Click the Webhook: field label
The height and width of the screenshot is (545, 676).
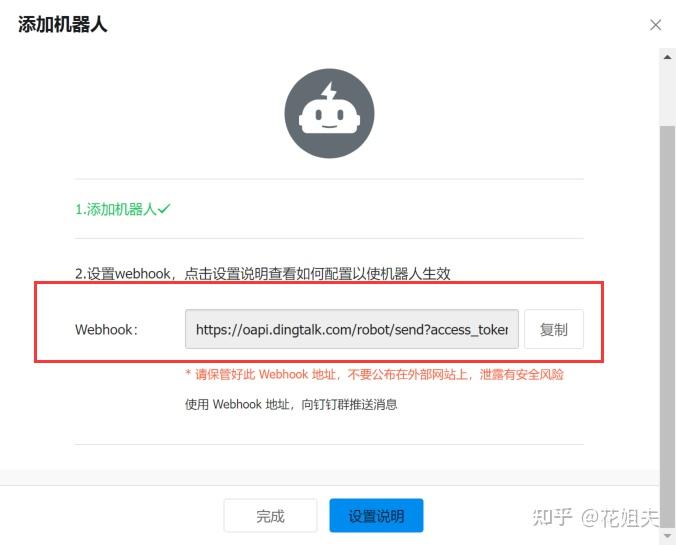click(106, 329)
